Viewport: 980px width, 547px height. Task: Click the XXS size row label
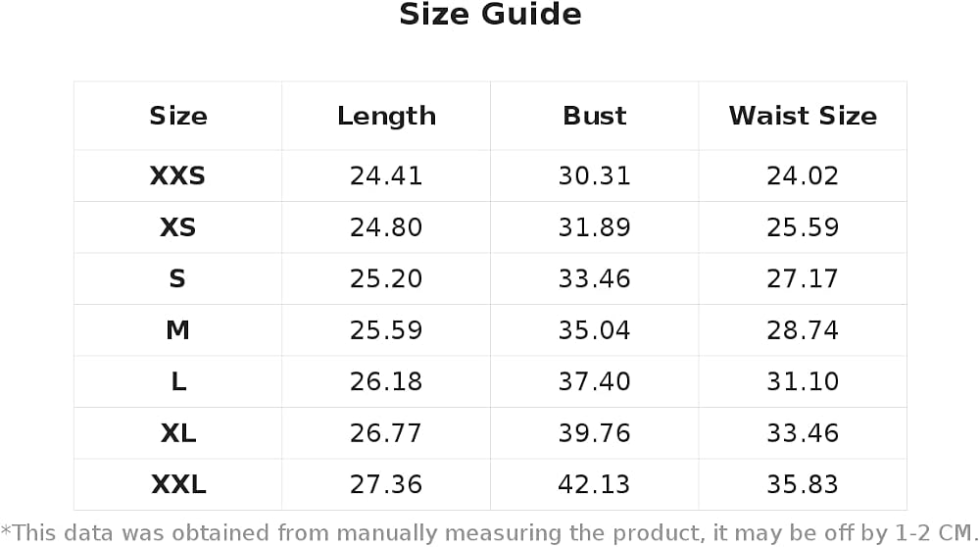click(x=178, y=175)
